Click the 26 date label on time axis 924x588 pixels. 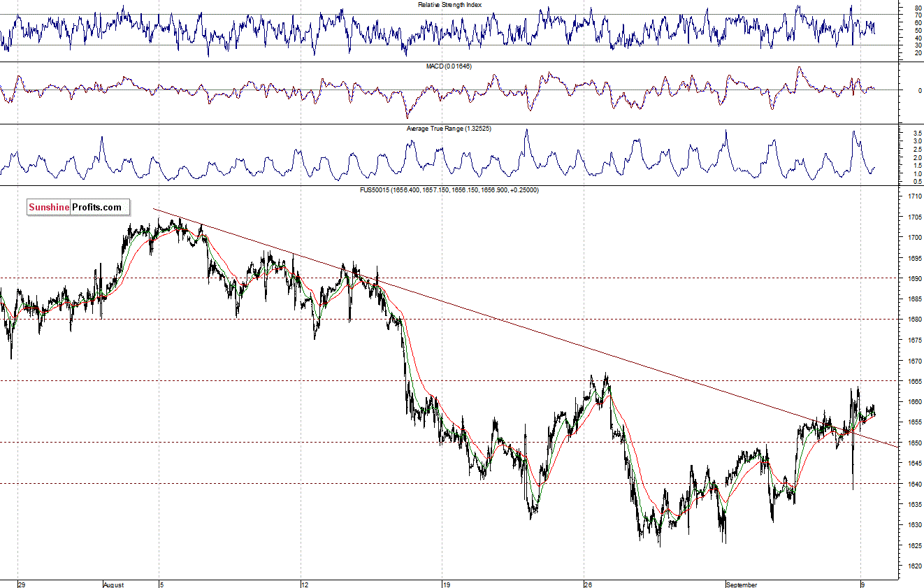pos(589,584)
